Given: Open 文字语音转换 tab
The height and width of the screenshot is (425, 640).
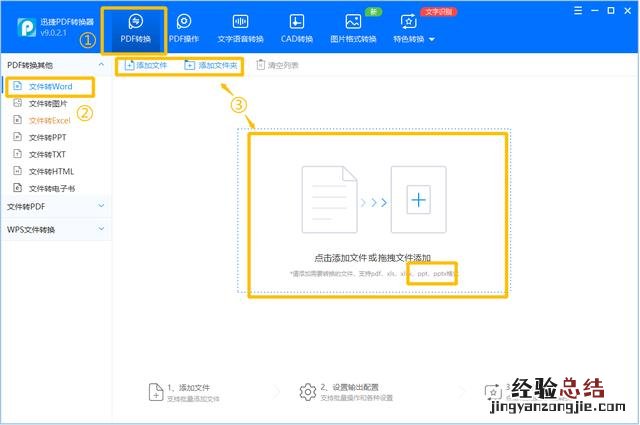Looking at the screenshot, I should pos(240,29).
